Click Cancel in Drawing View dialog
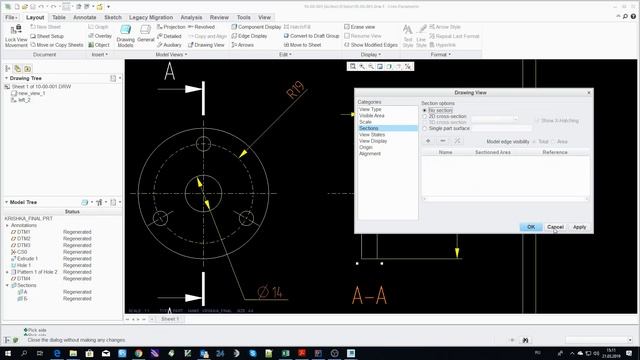 point(555,227)
